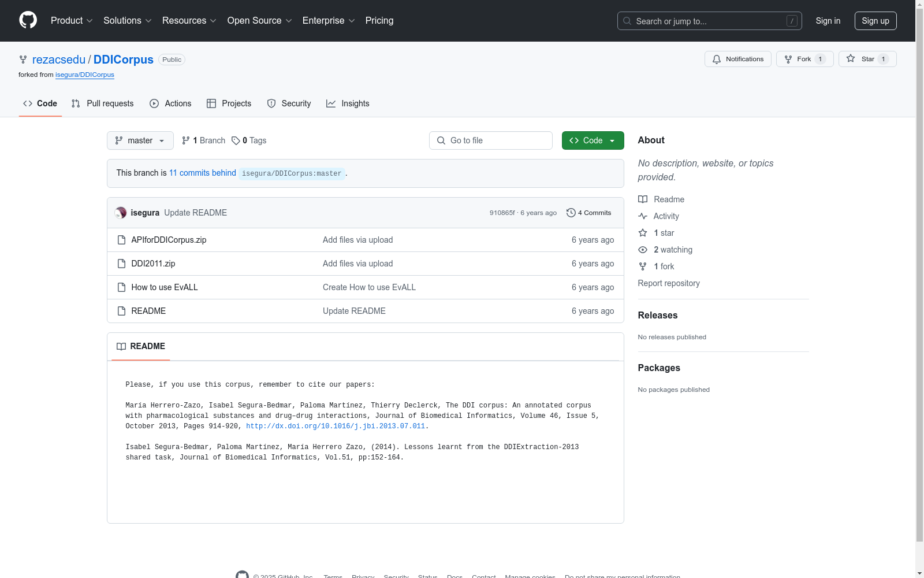This screenshot has width=924, height=578.
Task: Click the isegura/DDICorpus:master badge
Action: point(292,173)
